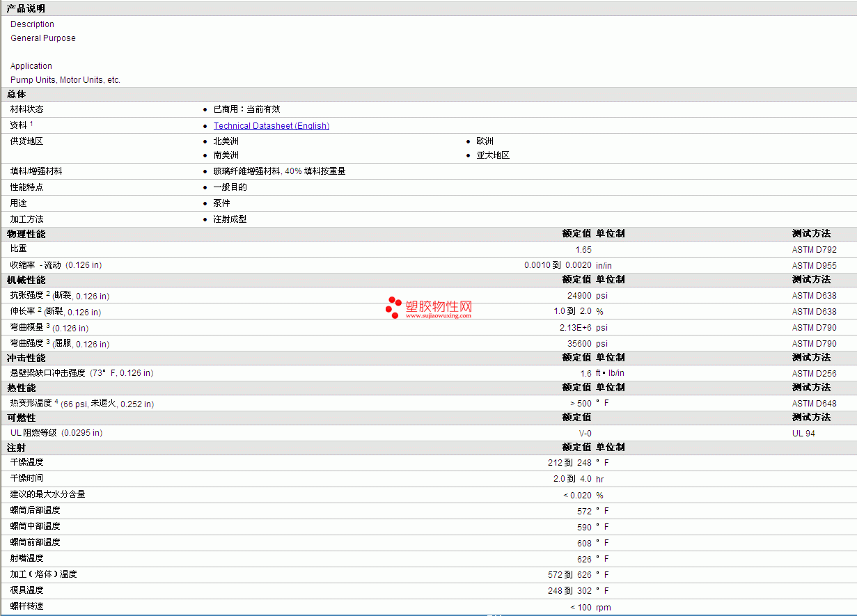Click the '玻璃纤维增强材料, 40% 填料按重量' value
The height and width of the screenshot is (616, 857).
coord(280,171)
